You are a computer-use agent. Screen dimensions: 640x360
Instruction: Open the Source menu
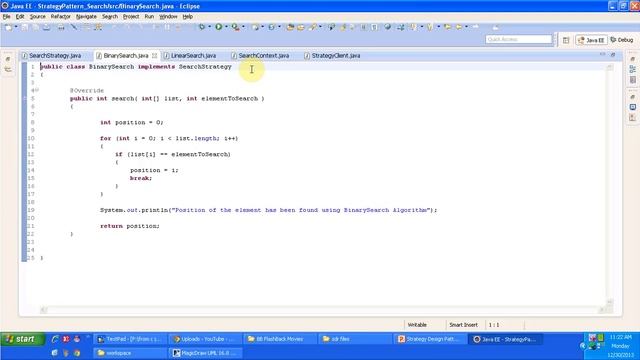tap(38, 17)
